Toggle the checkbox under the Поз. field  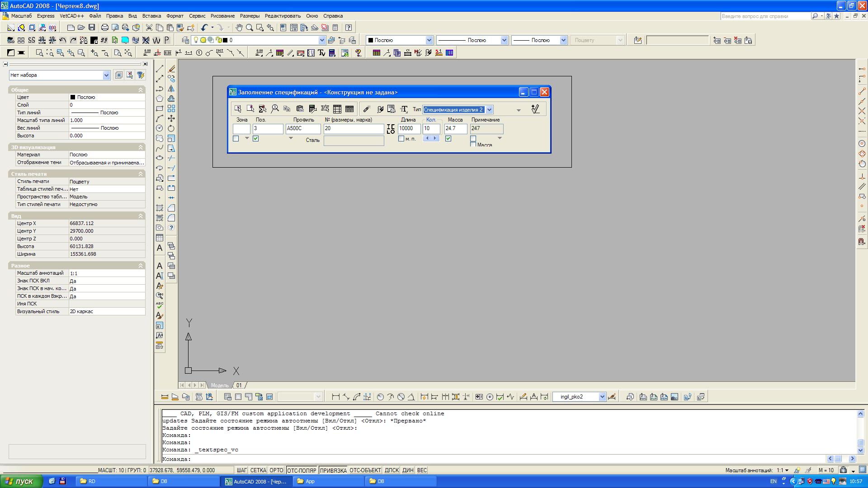click(255, 139)
